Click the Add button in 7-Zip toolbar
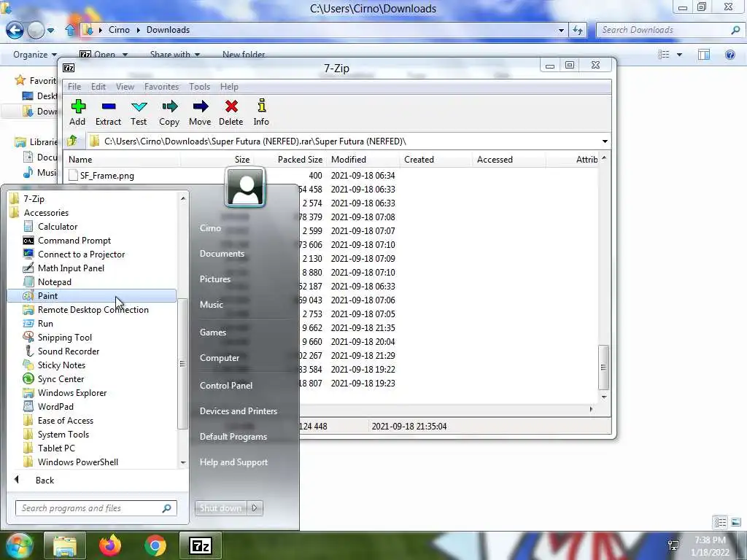This screenshot has width=747, height=560. (x=77, y=112)
